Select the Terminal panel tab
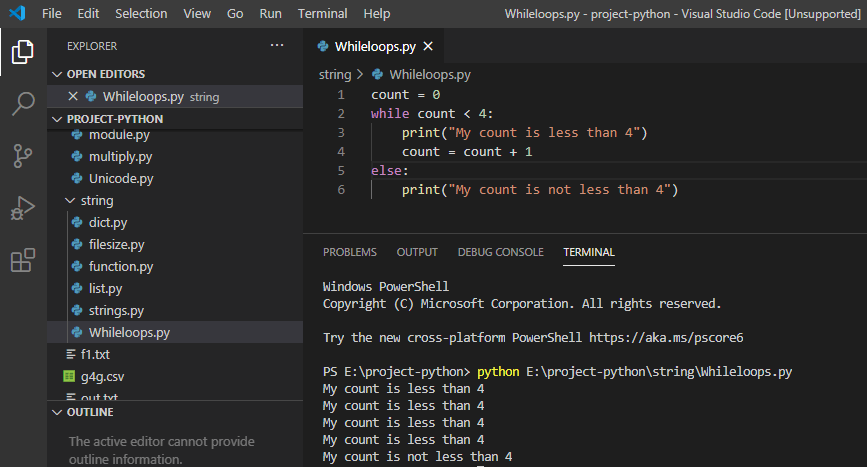This screenshot has width=867, height=467. [x=589, y=252]
